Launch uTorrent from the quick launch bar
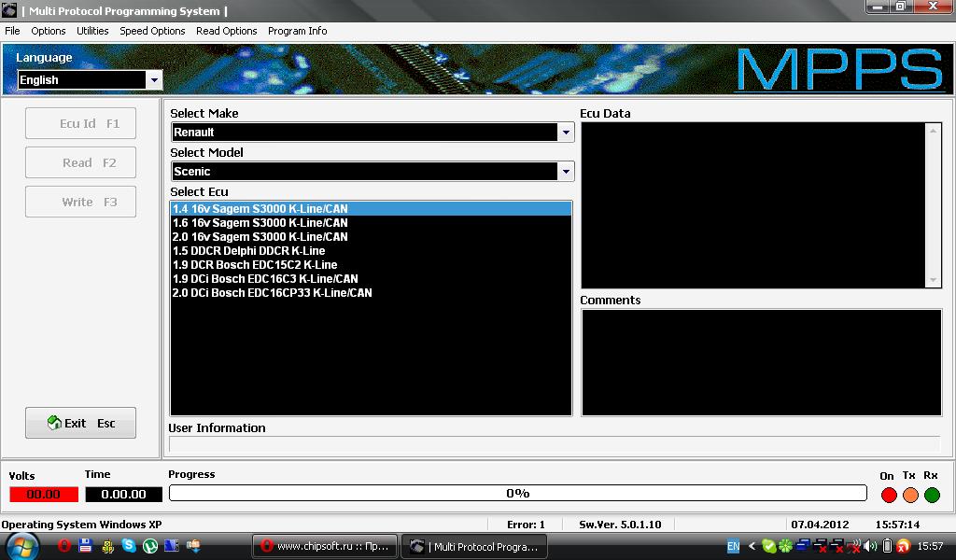Viewport: 956px width, 560px height. 150,546
